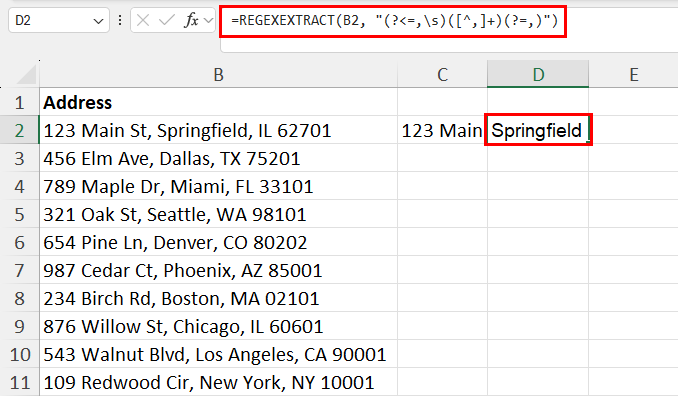Select row 4 header
This screenshot has height=396, width=678.
point(19,187)
